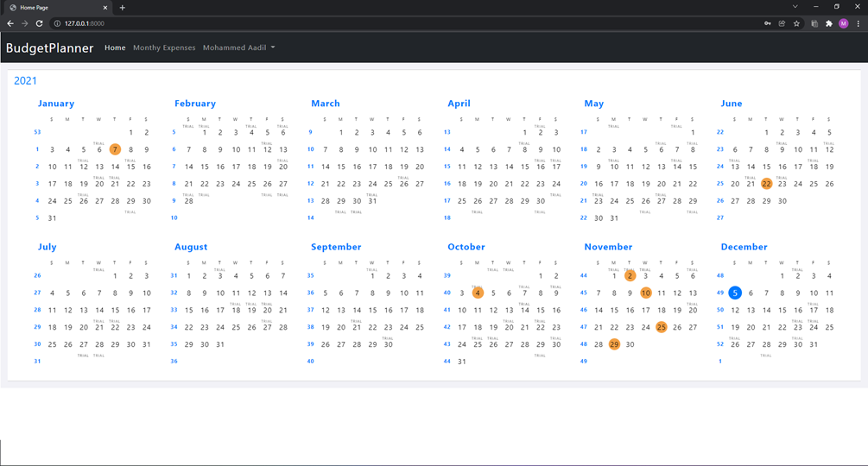This screenshot has height=466, width=868.
Task: Open the Extensions puzzle icon
Action: [828, 23]
